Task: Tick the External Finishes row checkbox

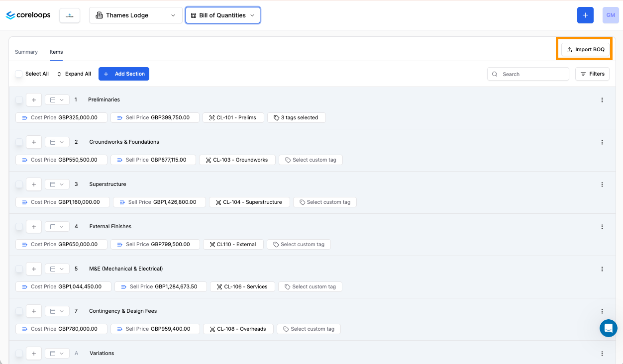Action: (19, 227)
